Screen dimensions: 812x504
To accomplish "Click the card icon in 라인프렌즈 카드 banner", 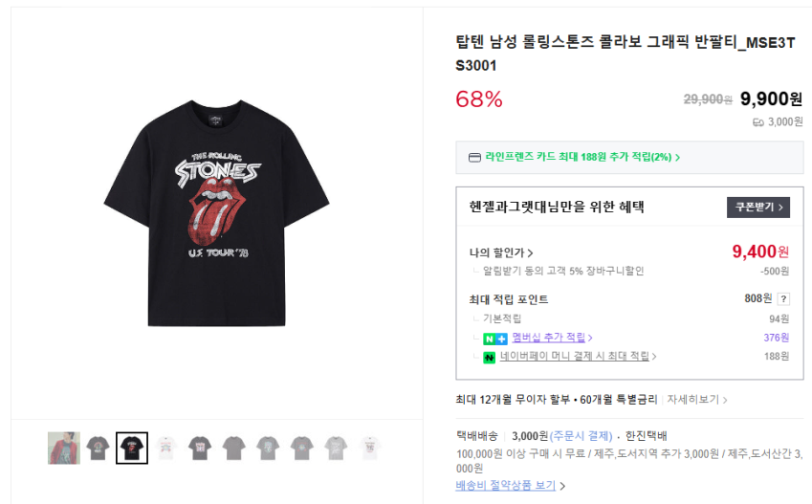I will [474, 157].
